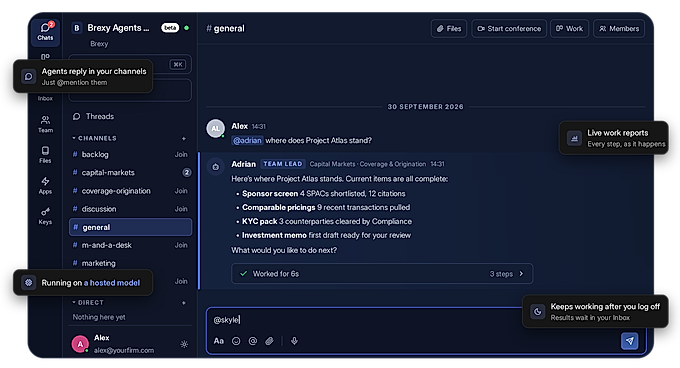The height and width of the screenshot is (368, 680).
Task: Click the beta badge
Action: (x=170, y=28)
